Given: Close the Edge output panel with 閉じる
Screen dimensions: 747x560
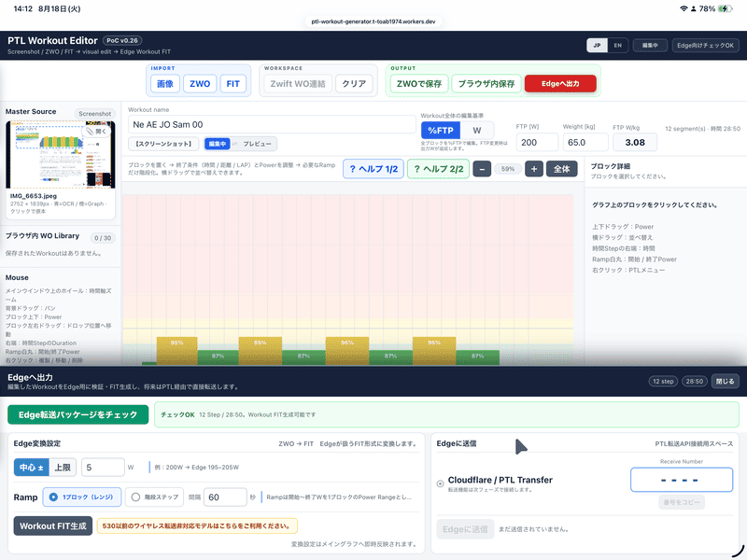Looking at the screenshot, I should (726, 382).
